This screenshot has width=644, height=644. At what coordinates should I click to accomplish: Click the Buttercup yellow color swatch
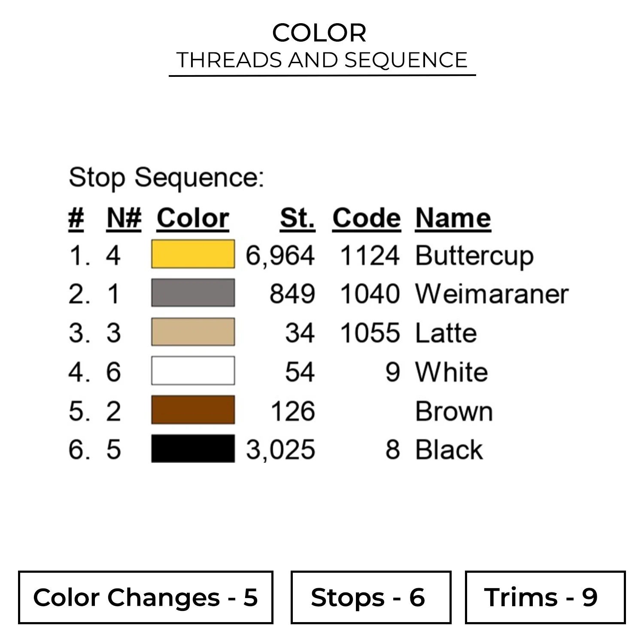193,254
